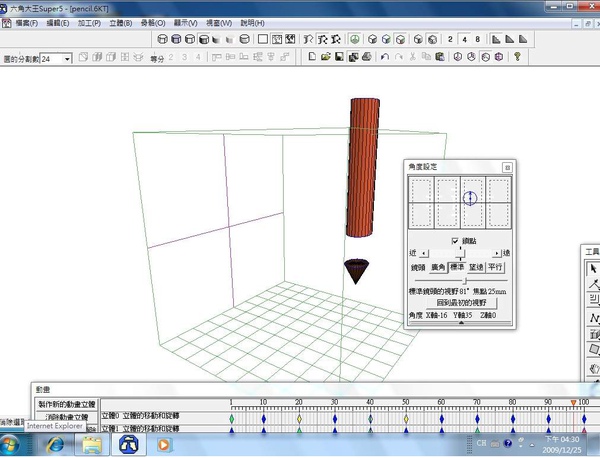Click the right arrow of near-far scrollbar
Screen dimensions: 600x458
496,253
